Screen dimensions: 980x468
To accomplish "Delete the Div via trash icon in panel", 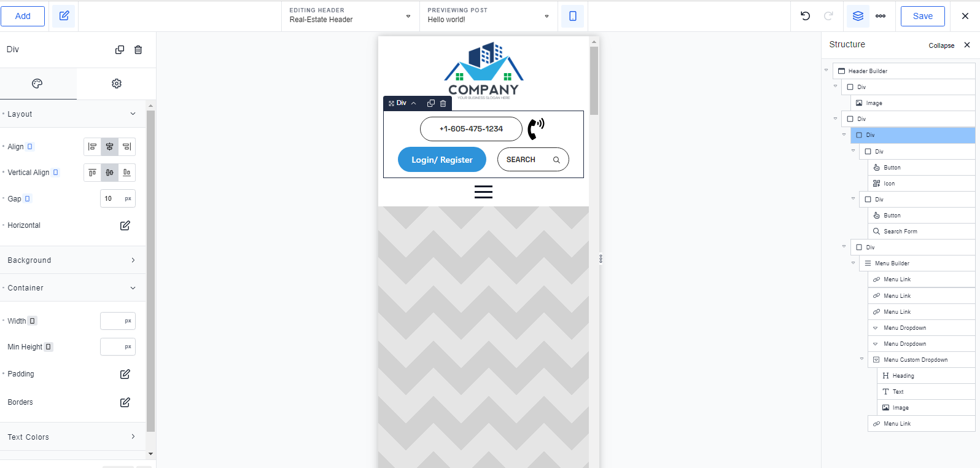I will click(138, 50).
